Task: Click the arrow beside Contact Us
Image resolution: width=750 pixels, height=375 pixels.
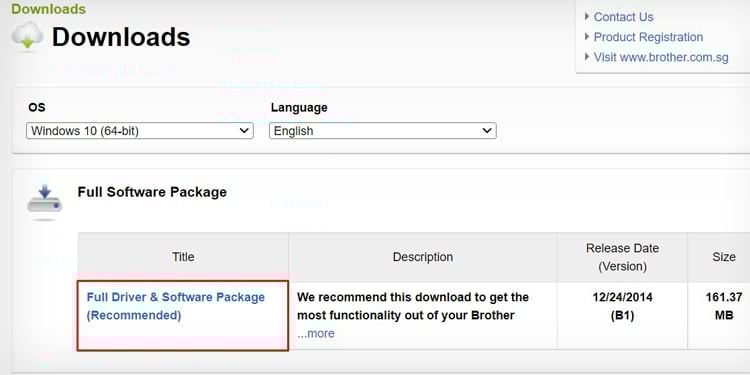Action: pos(587,17)
